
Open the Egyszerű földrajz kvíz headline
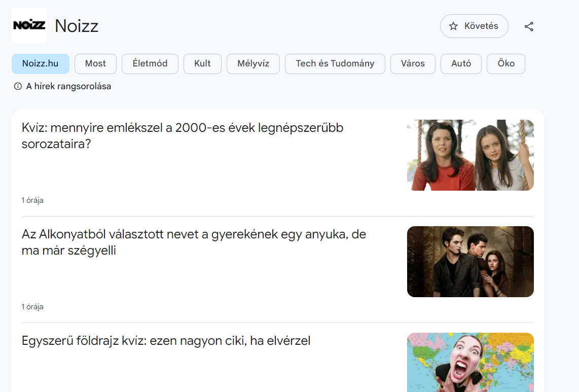pos(166,341)
